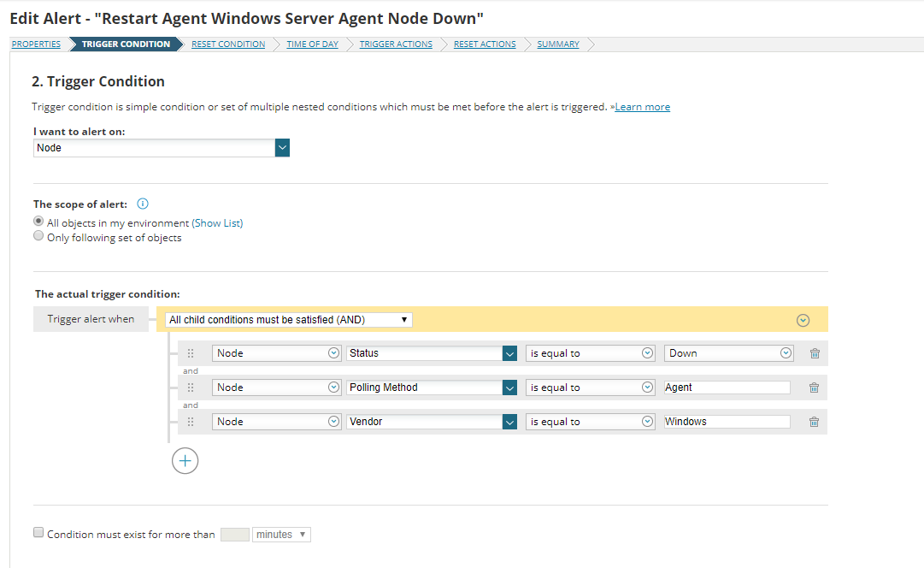Click the duration number input field
Image resolution: width=924 pixels, height=568 pixels.
[234, 535]
